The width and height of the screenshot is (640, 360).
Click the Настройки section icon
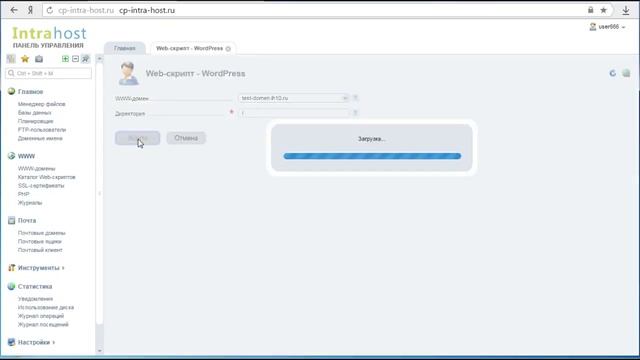click(11, 342)
